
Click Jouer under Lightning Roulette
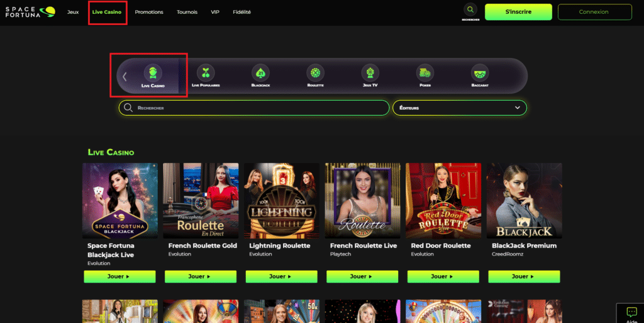281,276
